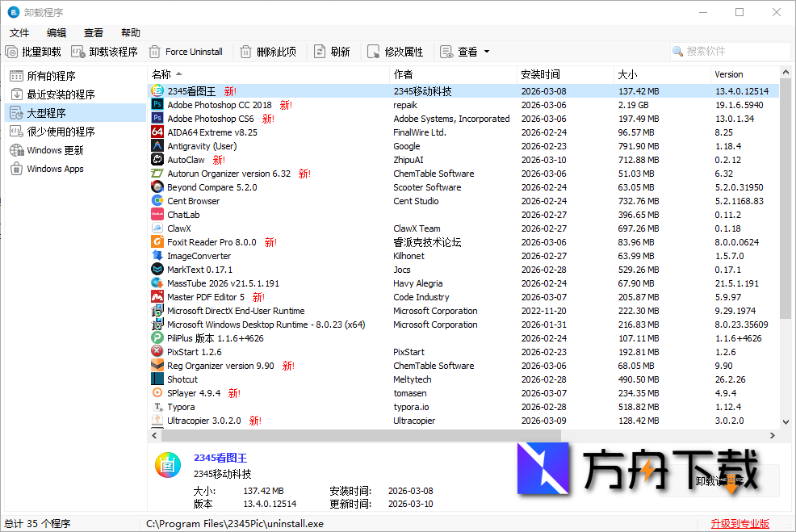Click the Adobe Photoshop CS6 app icon
The width and height of the screenshot is (796, 532).
[x=158, y=118]
